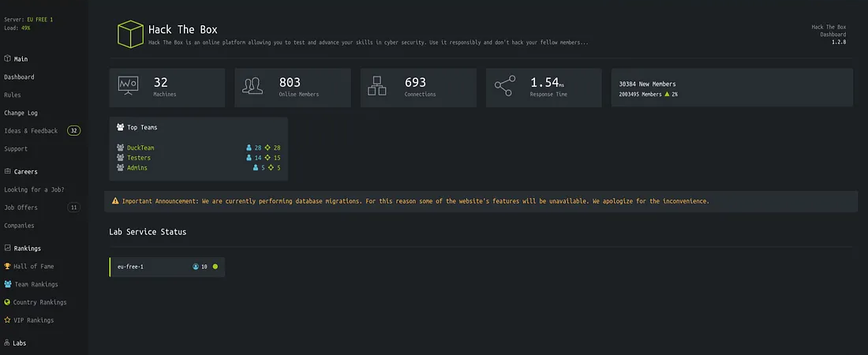868x355 pixels.
Task: Open the DuckTeam team link
Action: pos(140,148)
